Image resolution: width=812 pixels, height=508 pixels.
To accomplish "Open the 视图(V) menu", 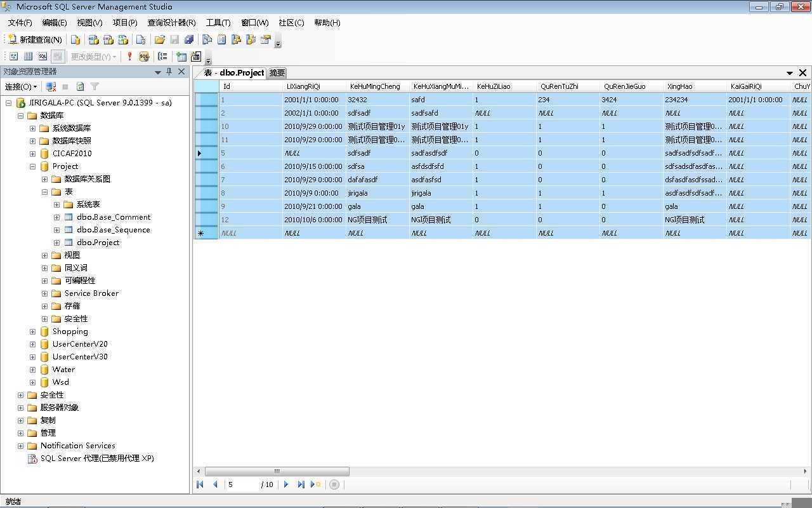I will [x=89, y=22].
